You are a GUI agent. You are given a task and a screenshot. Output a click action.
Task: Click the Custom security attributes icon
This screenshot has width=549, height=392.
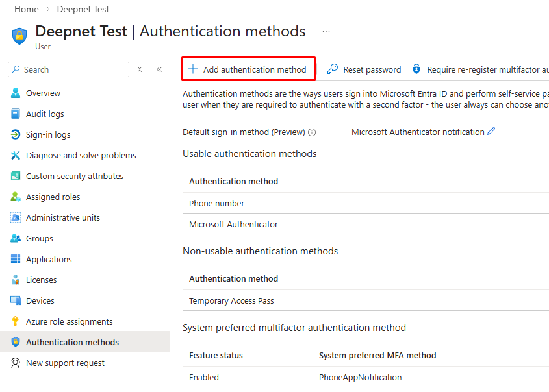tap(16, 177)
